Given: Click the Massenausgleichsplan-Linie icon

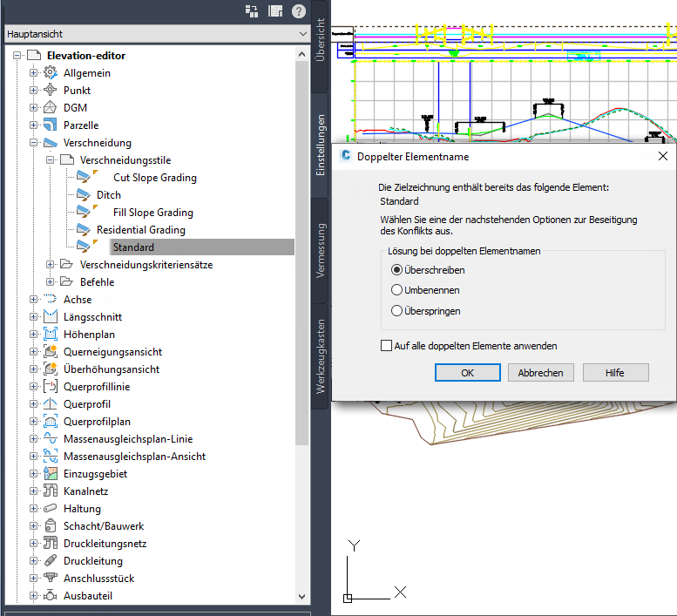Looking at the screenshot, I should pyautogui.click(x=50, y=438).
